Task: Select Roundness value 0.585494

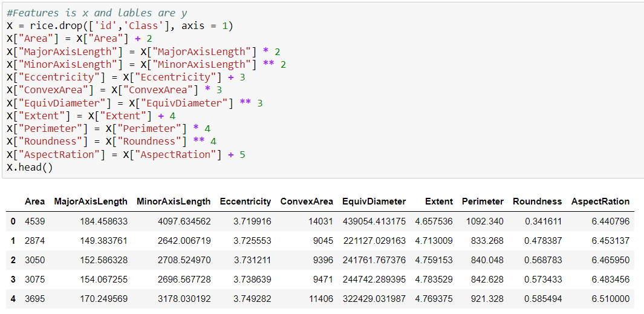Action: coord(544,299)
